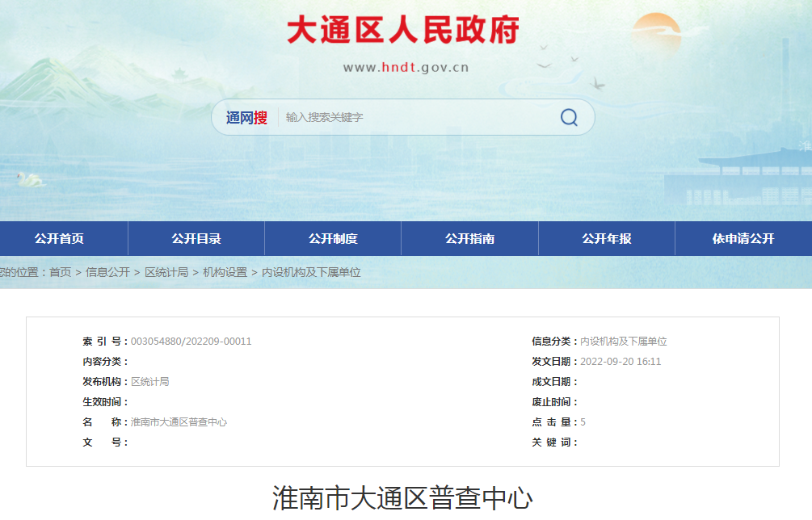Click the magnifying glass search icon
The image size is (812, 520).
click(569, 116)
